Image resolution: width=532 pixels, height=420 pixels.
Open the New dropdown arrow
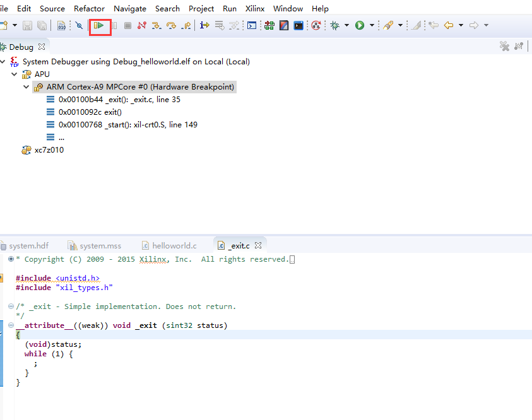tap(15, 25)
